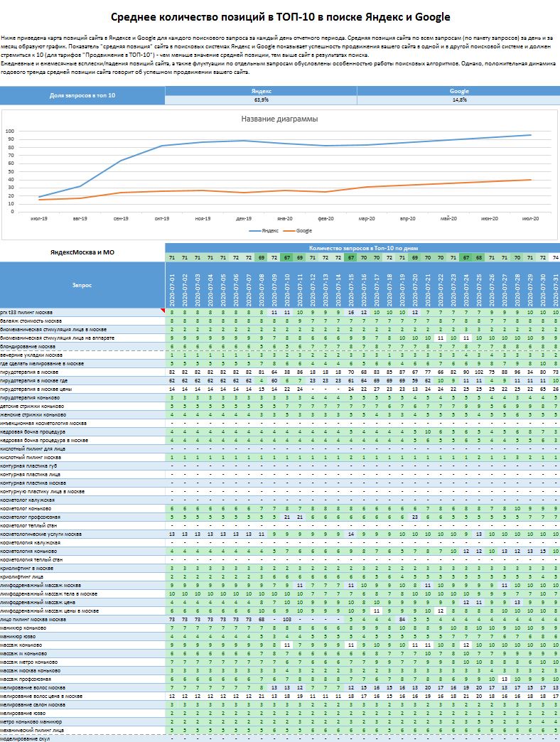
Task: Click the Яндекс column header above 63,9%
Action: pyautogui.click(x=261, y=91)
